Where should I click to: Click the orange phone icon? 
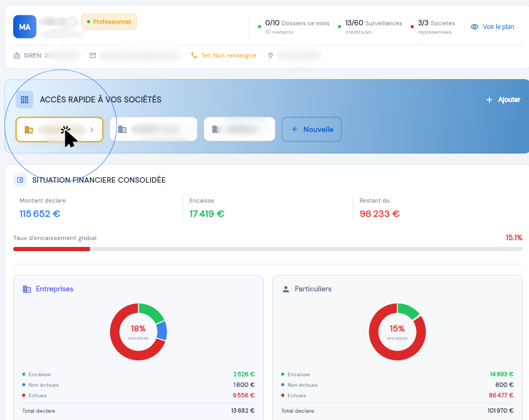pyautogui.click(x=194, y=55)
